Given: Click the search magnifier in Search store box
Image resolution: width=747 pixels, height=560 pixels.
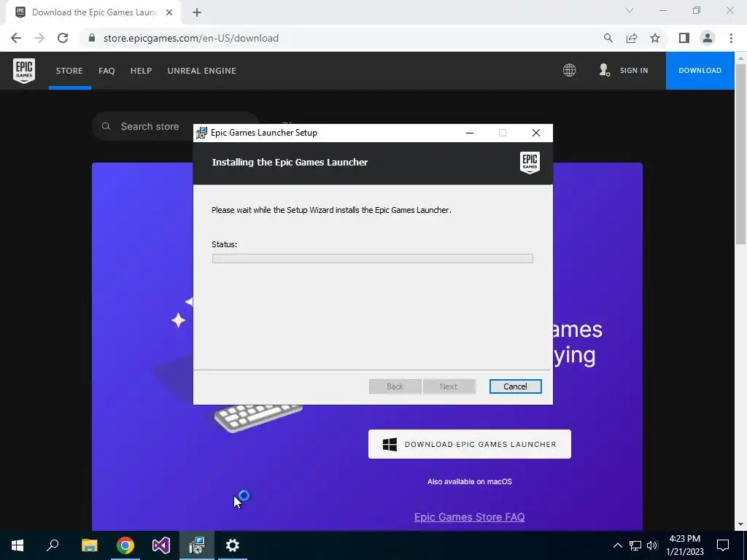Looking at the screenshot, I should 107,126.
